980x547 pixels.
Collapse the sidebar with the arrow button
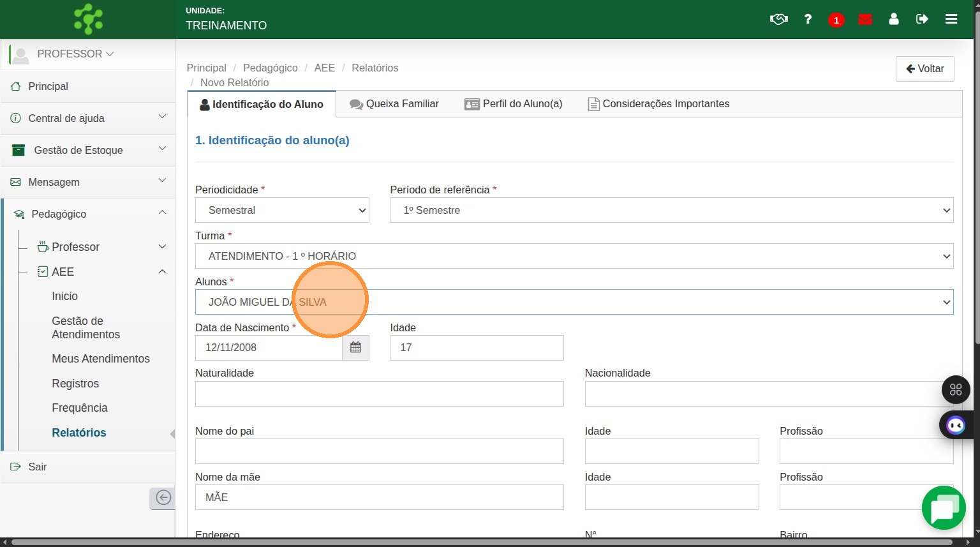163,498
